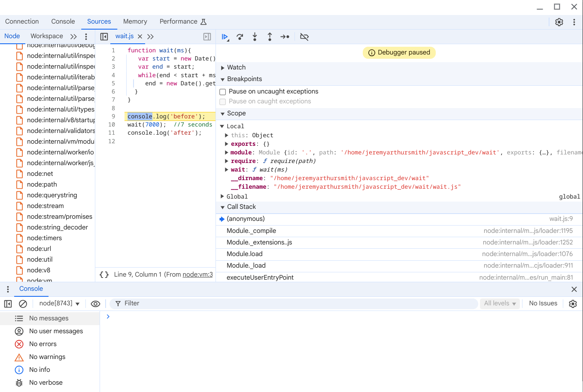This screenshot has width=583, height=392.
Task: Open the console drawer three-dot menu
Action: click(x=8, y=289)
